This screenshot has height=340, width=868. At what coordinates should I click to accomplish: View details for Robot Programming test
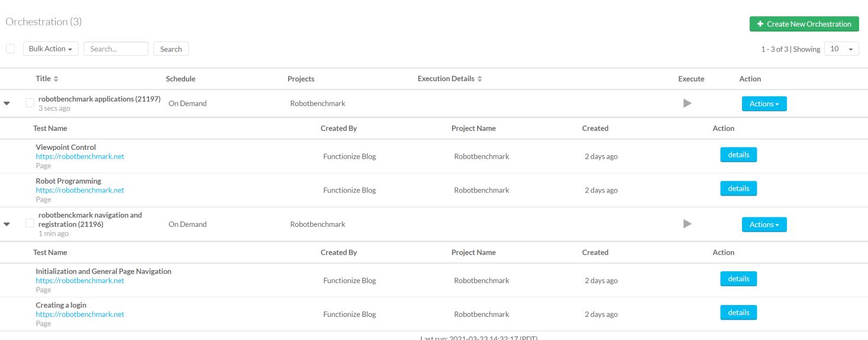(x=738, y=188)
